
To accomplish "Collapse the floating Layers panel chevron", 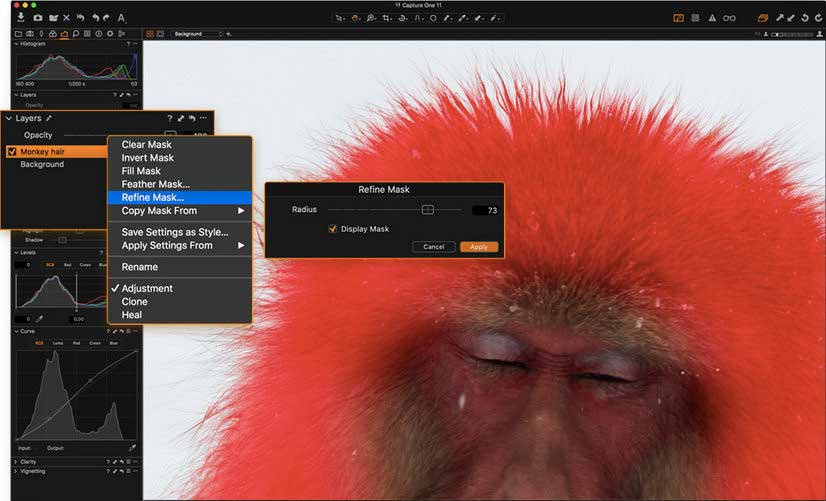I will point(8,119).
